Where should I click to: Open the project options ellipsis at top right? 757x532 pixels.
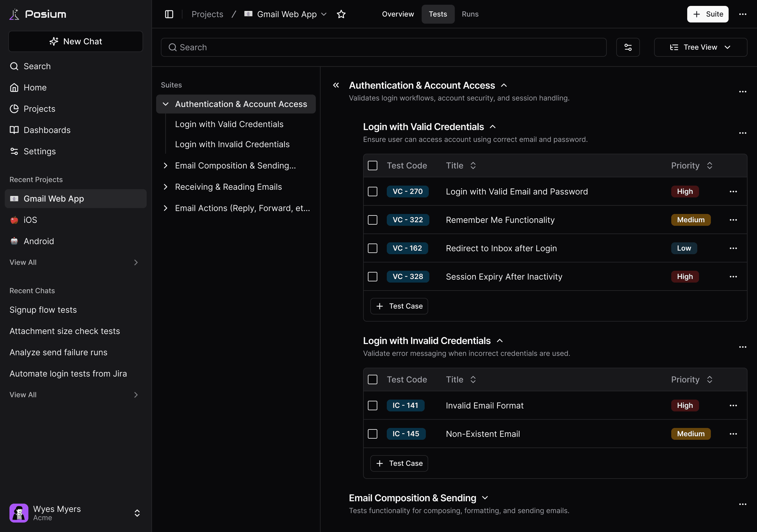coord(743,14)
